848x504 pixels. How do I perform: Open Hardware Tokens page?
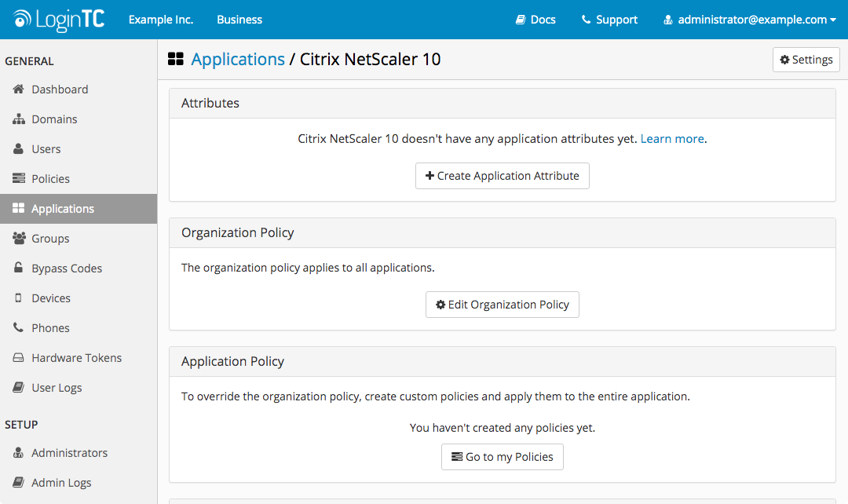[79, 357]
